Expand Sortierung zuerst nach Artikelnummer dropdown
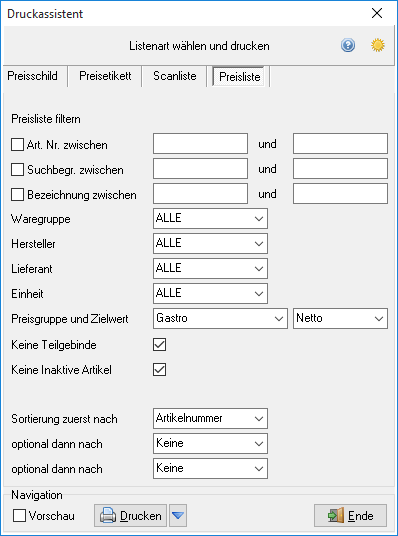Image resolution: width=398 pixels, height=536 pixels. point(210,418)
